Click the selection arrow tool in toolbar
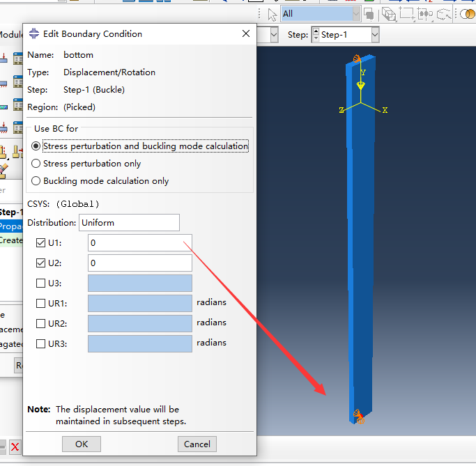The width and height of the screenshot is (476, 466). point(272,14)
